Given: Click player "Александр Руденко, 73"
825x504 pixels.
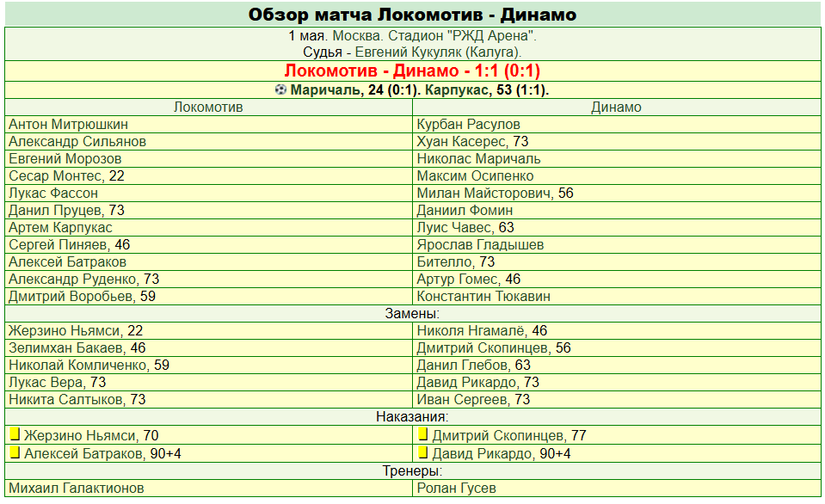Looking at the screenshot, I should [x=84, y=279].
